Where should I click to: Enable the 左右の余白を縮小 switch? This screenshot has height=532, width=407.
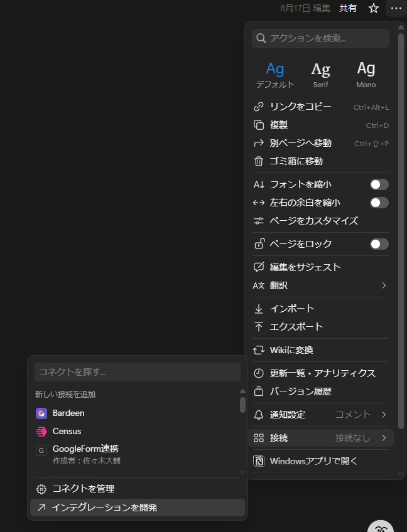[x=379, y=203]
